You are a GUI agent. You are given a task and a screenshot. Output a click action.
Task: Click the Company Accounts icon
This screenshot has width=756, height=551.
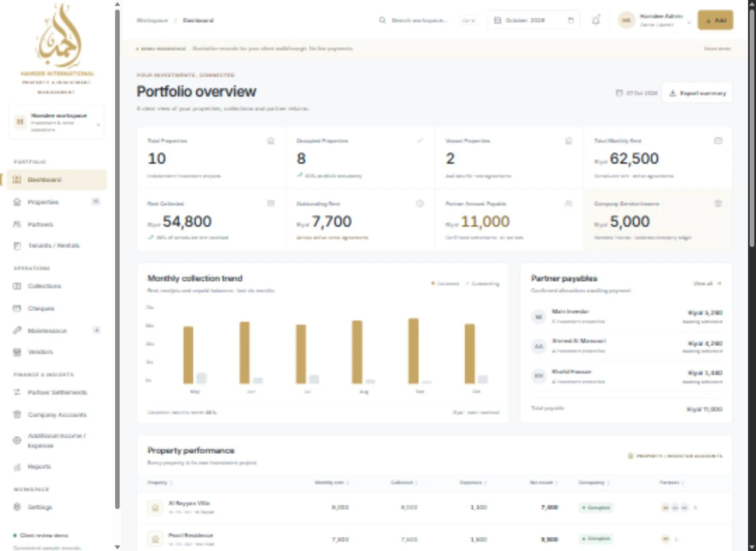17,415
